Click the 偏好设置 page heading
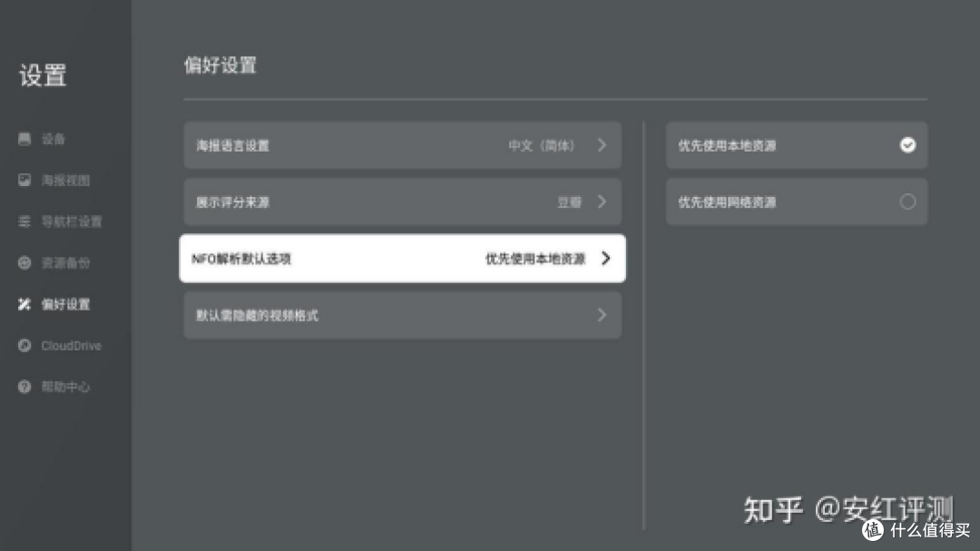Viewport: 980px width, 551px height. pos(220,65)
